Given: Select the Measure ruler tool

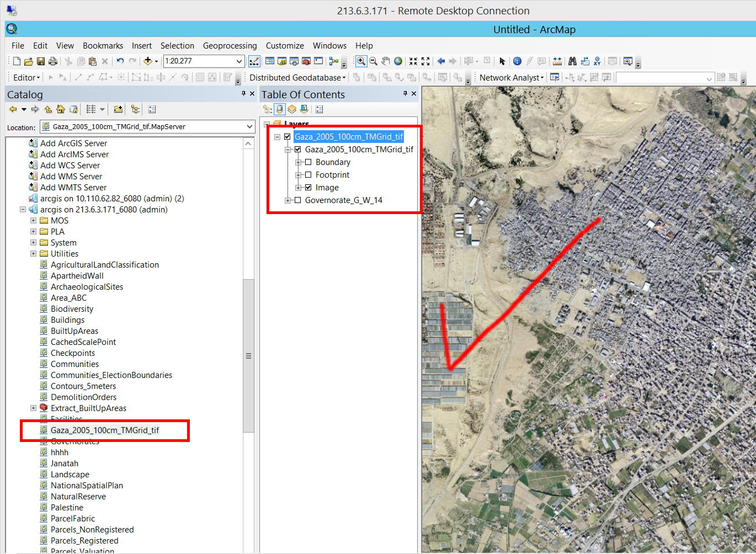Looking at the screenshot, I should pos(557,61).
